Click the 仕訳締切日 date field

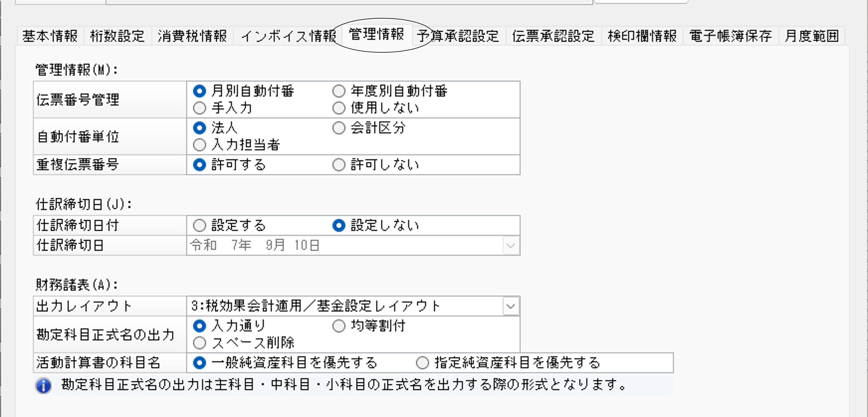click(353, 246)
